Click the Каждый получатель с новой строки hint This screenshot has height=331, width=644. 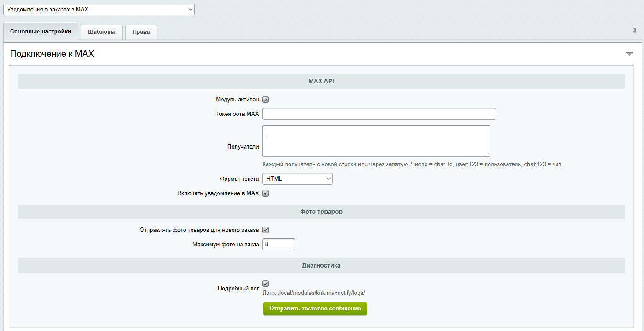tap(412, 164)
